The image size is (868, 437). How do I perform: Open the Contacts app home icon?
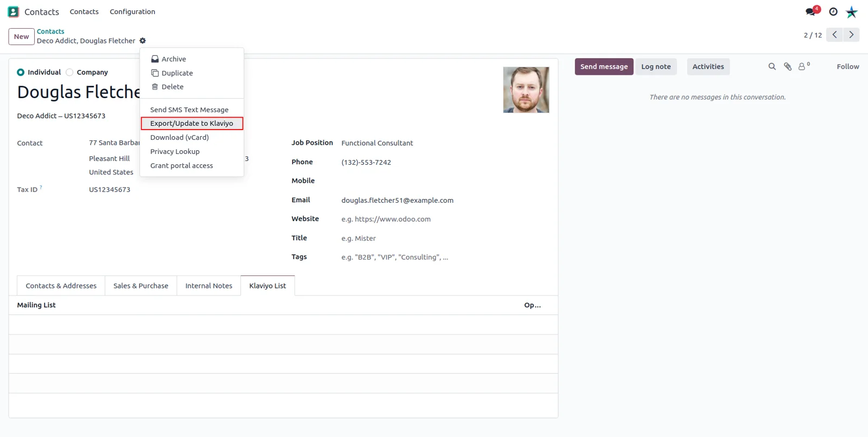[13, 11]
